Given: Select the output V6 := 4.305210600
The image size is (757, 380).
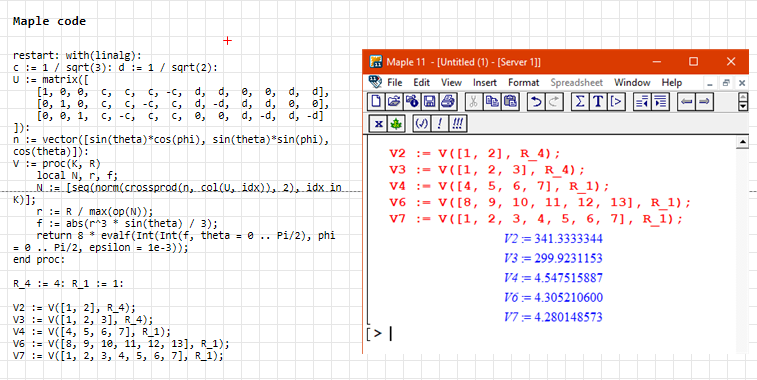Looking at the screenshot, I should coord(553,297).
